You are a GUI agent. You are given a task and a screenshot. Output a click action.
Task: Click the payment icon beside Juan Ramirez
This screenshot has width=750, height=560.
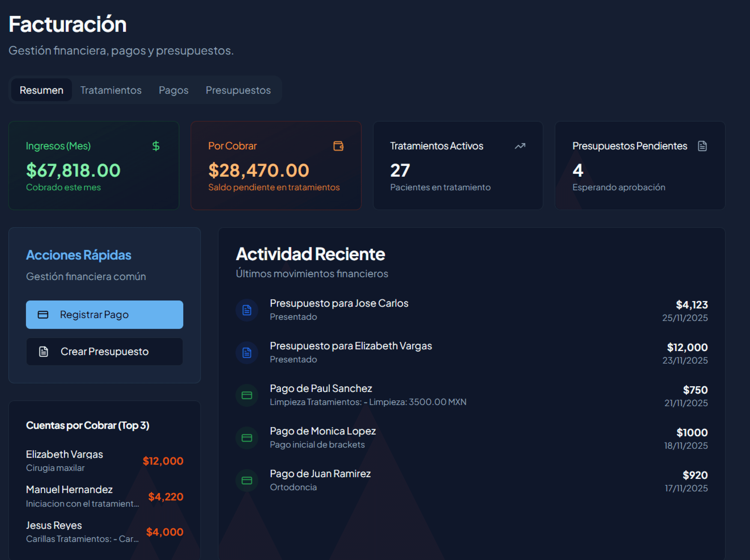point(247,480)
